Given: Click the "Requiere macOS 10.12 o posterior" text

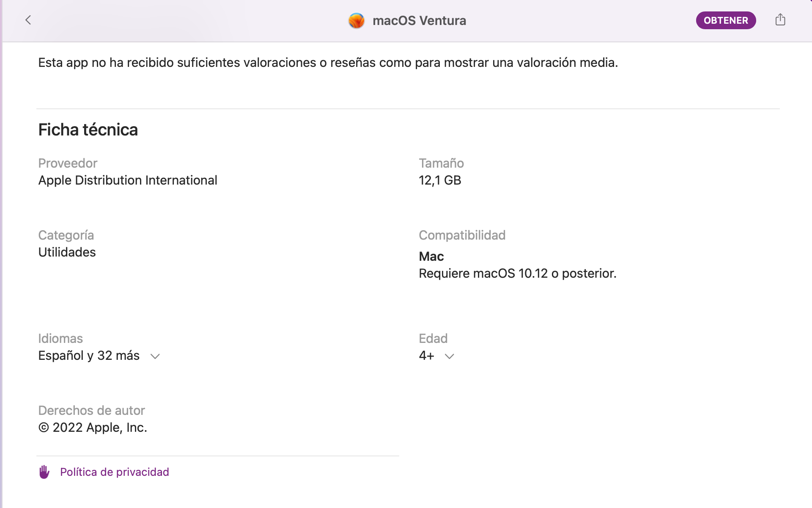Looking at the screenshot, I should 517,273.
